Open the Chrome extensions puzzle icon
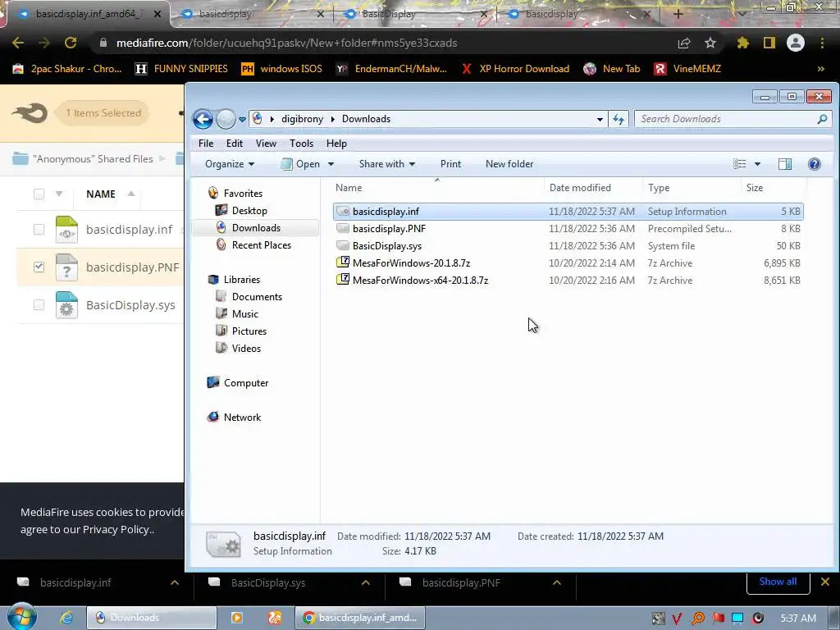Screen dimensions: 840x630 (x=742, y=43)
